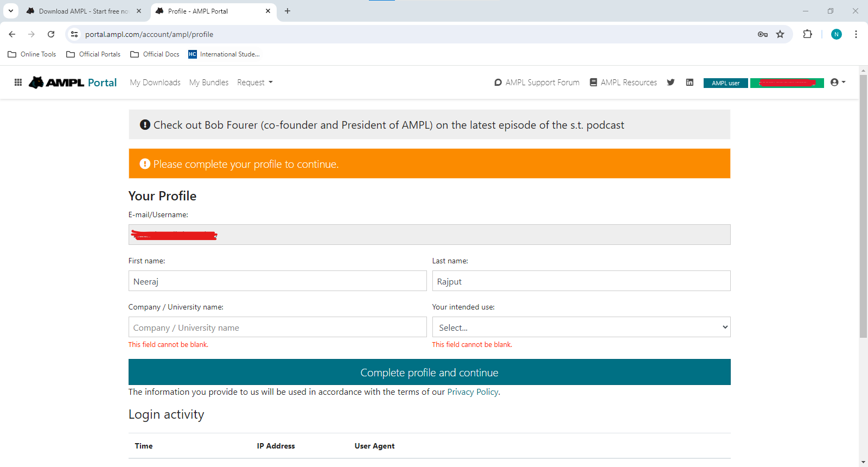Viewport: 868px width, 467px height.
Task: Focus the E-mail/Username field
Action: pos(429,235)
